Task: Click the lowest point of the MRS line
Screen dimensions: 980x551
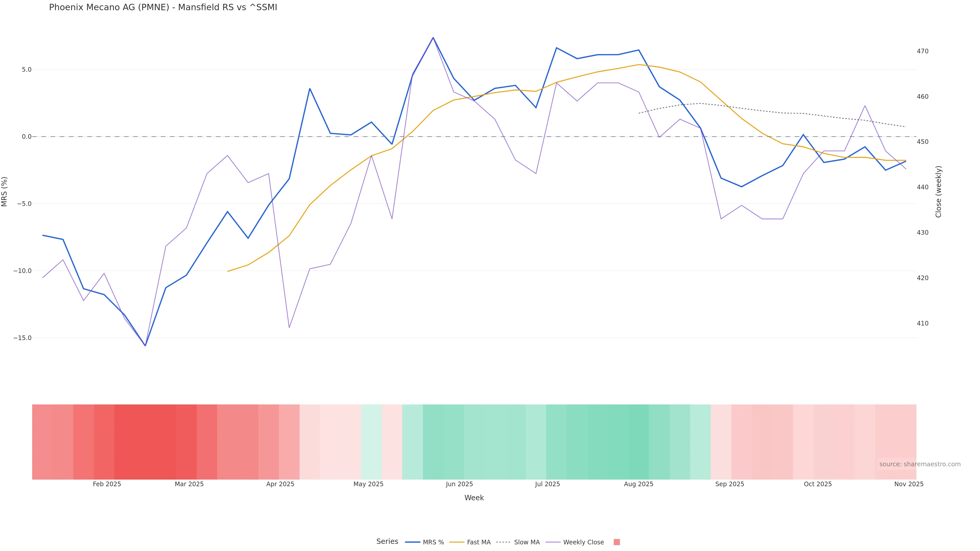Action: [145, 345]
